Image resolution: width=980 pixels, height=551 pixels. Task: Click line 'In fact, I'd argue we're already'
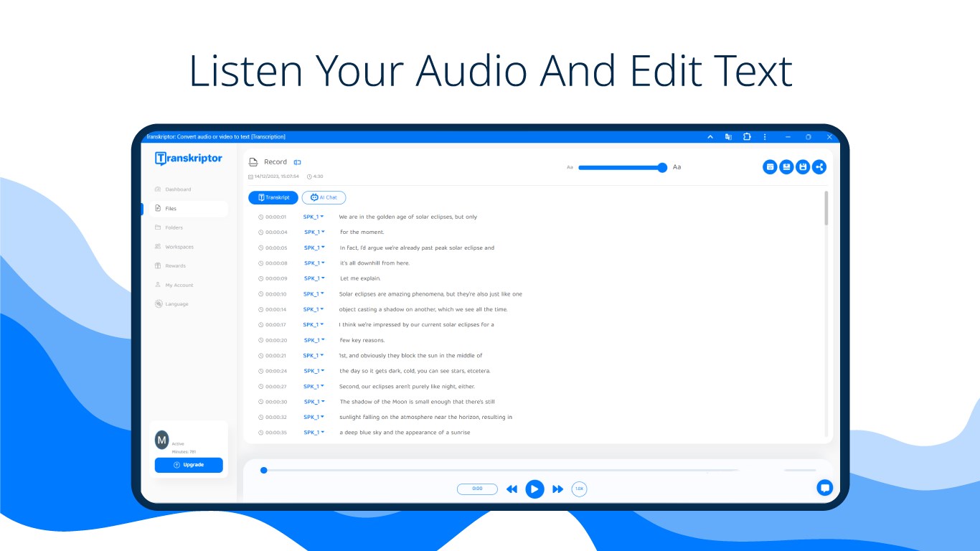[x=417, y=248]
